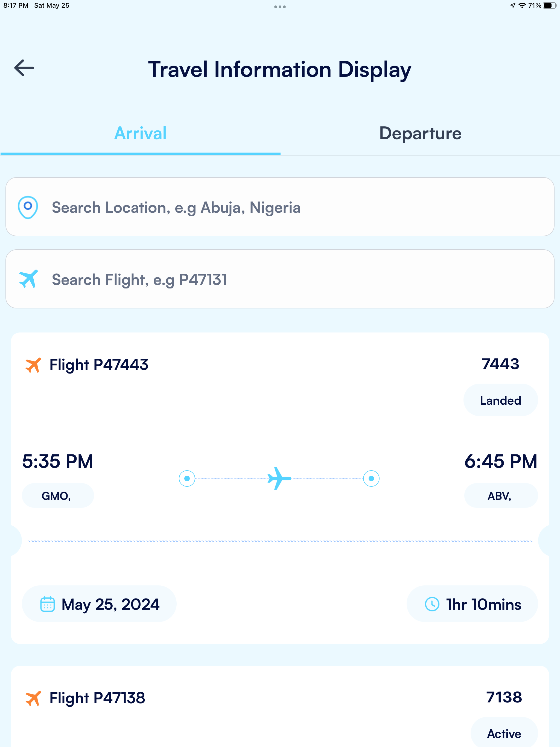Tap the destination dot marker on route
This screenshot has width=560, height=747.
[x=371, y=478]
